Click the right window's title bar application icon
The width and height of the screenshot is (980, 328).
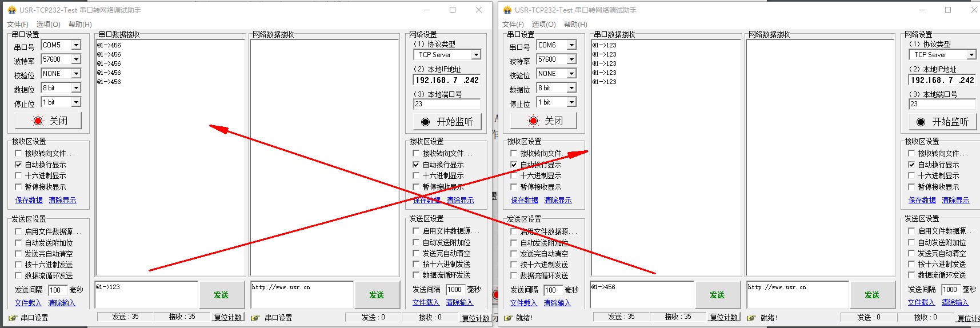point(507,10)
